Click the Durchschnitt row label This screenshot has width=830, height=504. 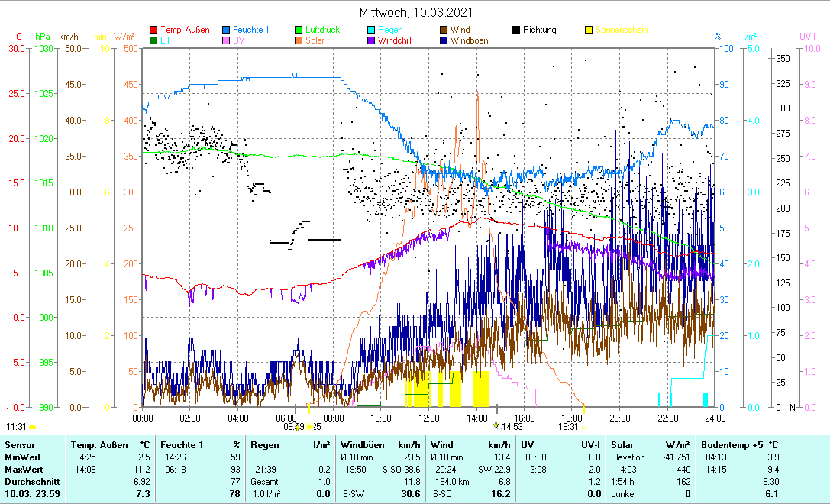coord(27,482)
